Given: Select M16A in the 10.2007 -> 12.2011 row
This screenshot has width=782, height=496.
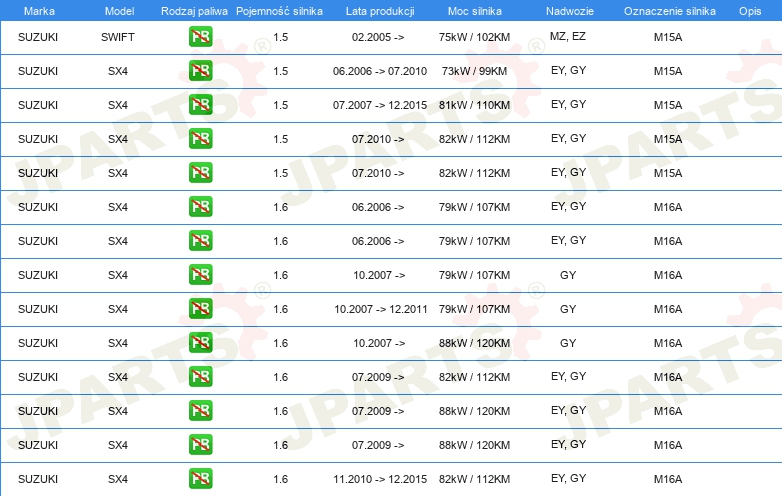Looking at the screenshot, I should coord(668,309).
